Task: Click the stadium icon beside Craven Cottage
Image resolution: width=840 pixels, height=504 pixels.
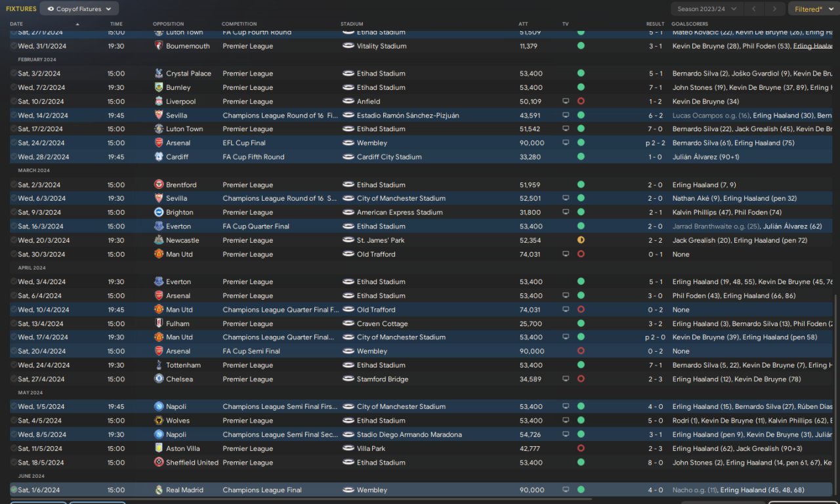Action: click(x=348, y=324)
